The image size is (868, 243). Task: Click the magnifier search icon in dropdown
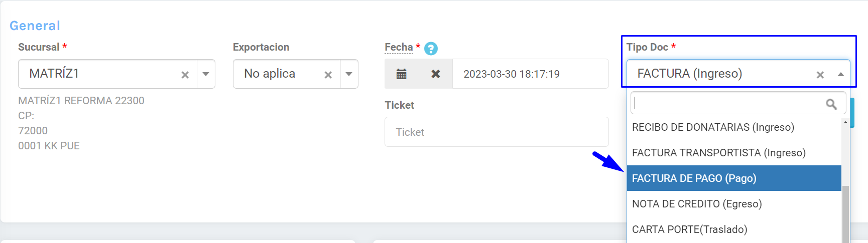(831, 104)
